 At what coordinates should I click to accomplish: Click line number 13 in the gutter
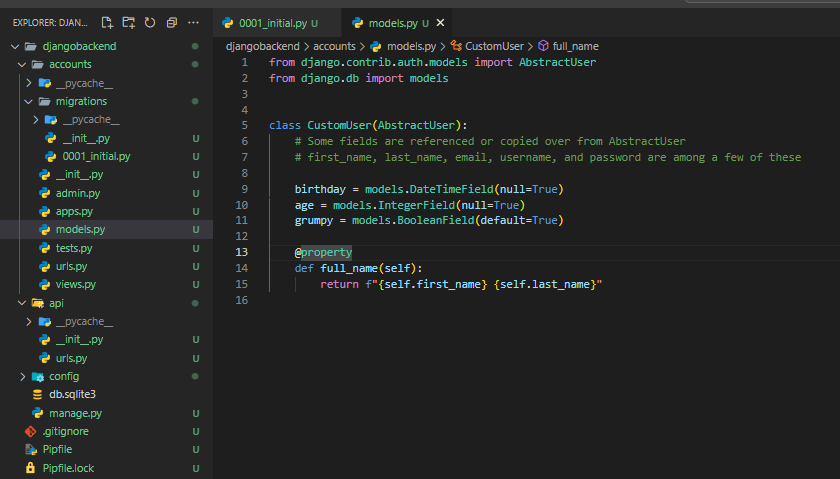click(x=241, y=252)
